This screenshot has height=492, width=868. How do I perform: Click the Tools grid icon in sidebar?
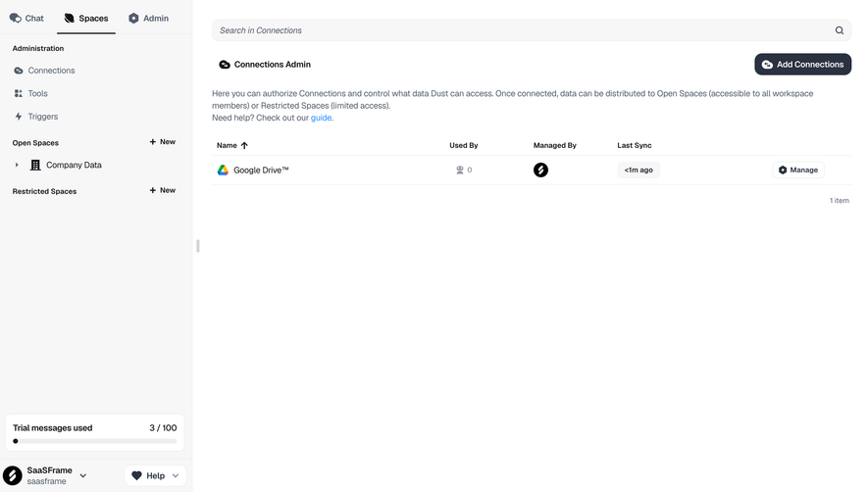[x=19, y=93]
